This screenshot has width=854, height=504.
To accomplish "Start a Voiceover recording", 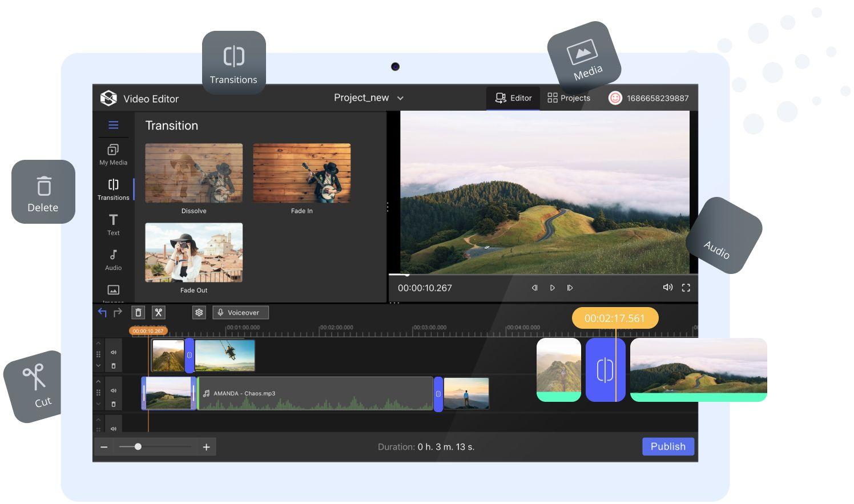I will 240,312.
